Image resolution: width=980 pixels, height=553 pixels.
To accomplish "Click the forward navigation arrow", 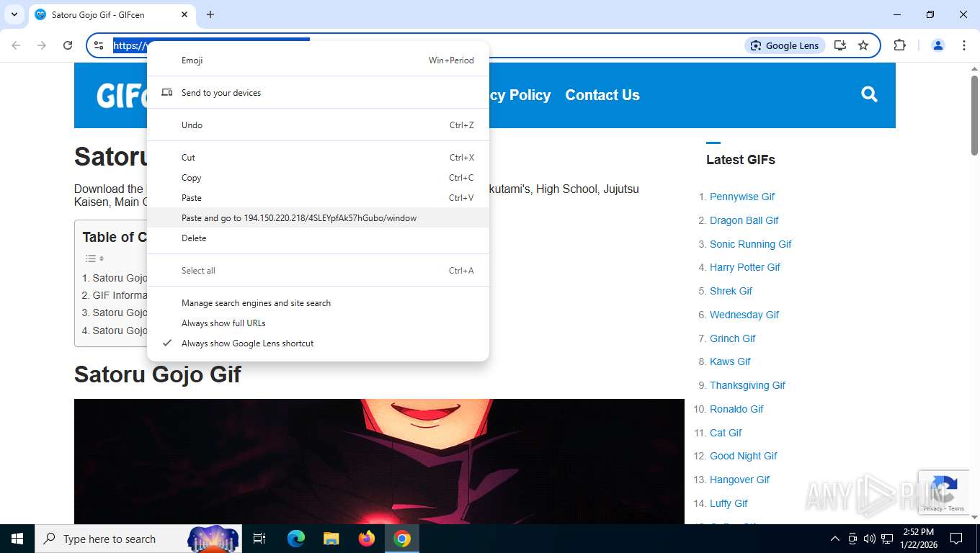I will click(42, 45).
